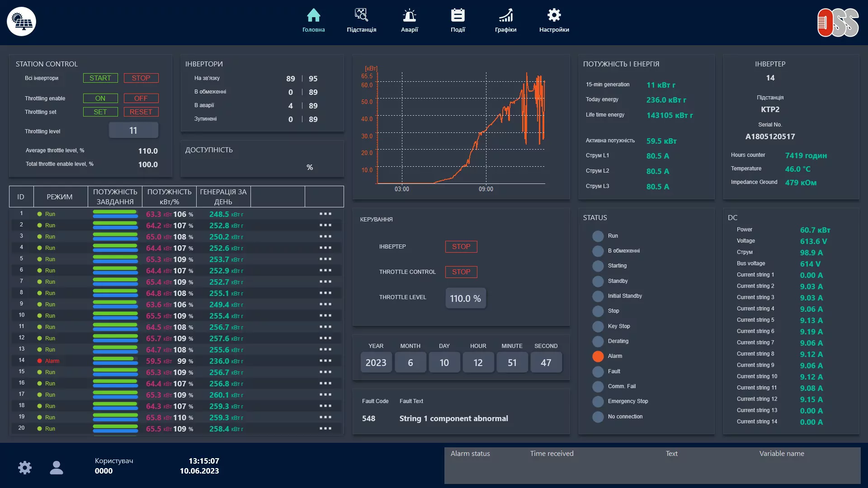Click the MINUTE field showing 51
This screenshot has height=488, width=868.
512,362
